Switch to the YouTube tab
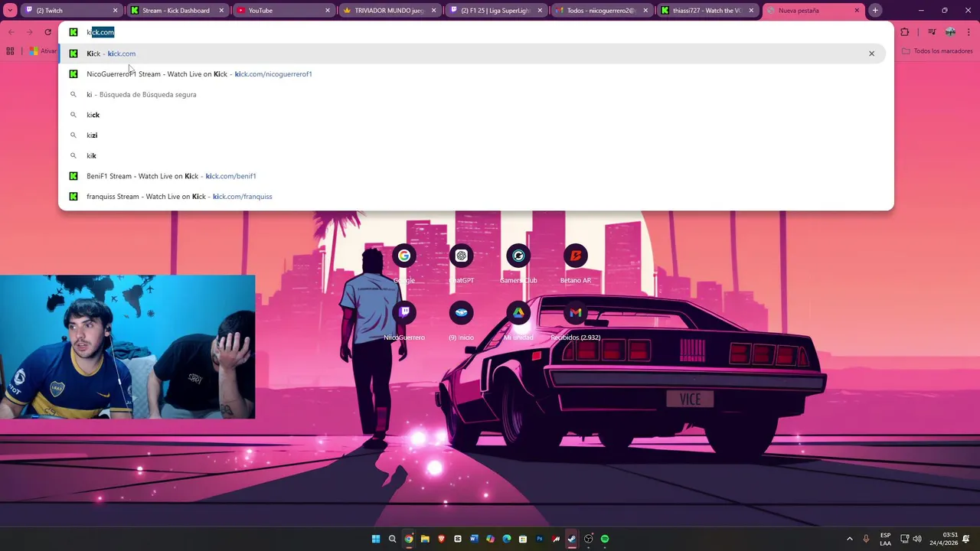980x551 pixels. (283, 11)
